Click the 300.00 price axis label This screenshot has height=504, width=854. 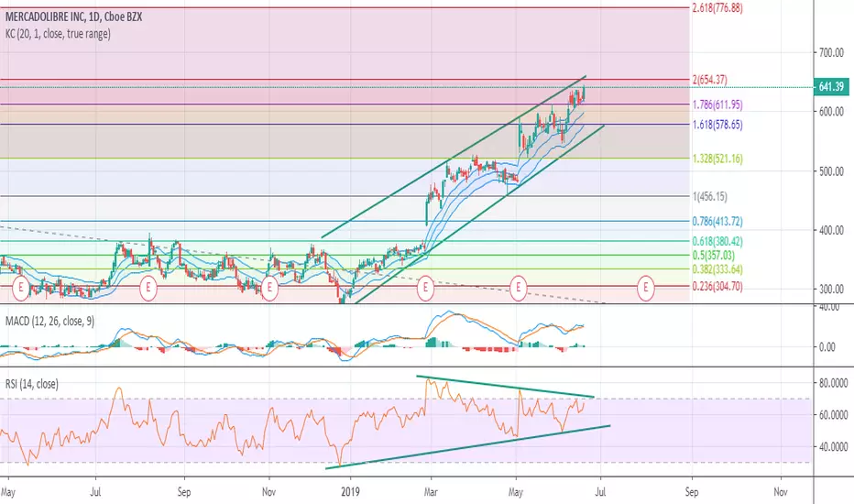(831, 290)
